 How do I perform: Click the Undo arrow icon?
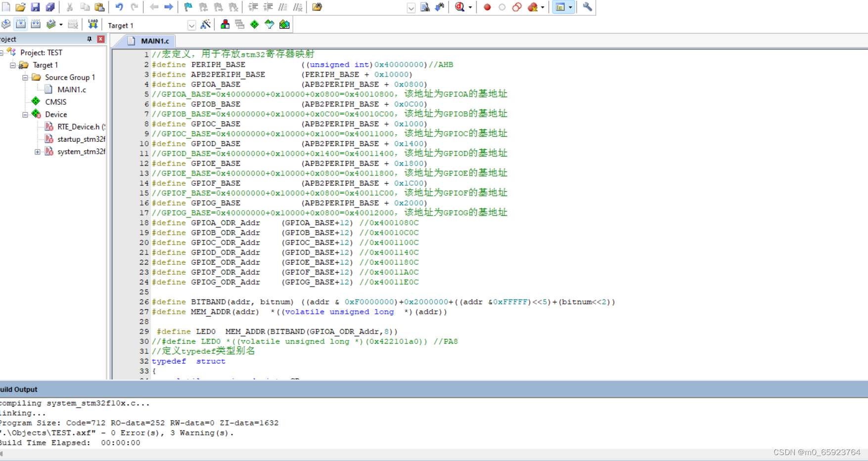click(119, 7)
